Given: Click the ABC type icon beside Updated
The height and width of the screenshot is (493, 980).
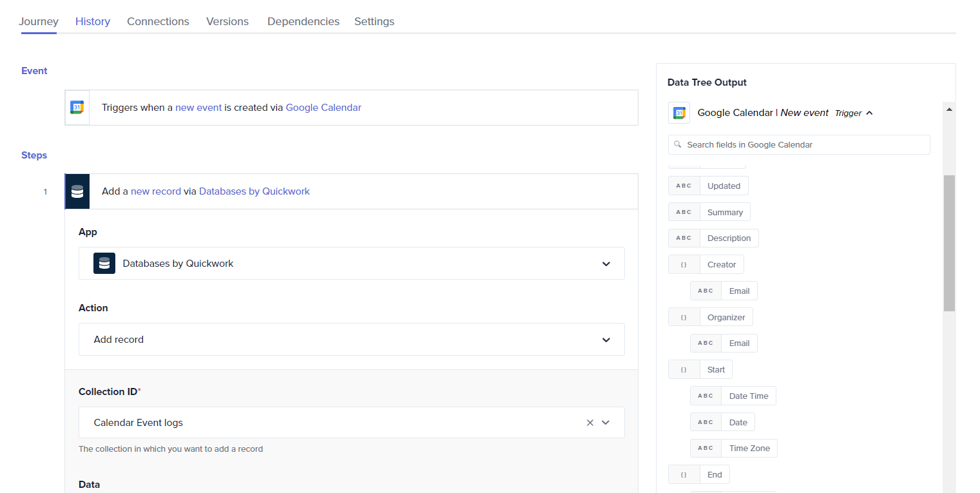Looking at the screenshot, I should tap(684, 186).
